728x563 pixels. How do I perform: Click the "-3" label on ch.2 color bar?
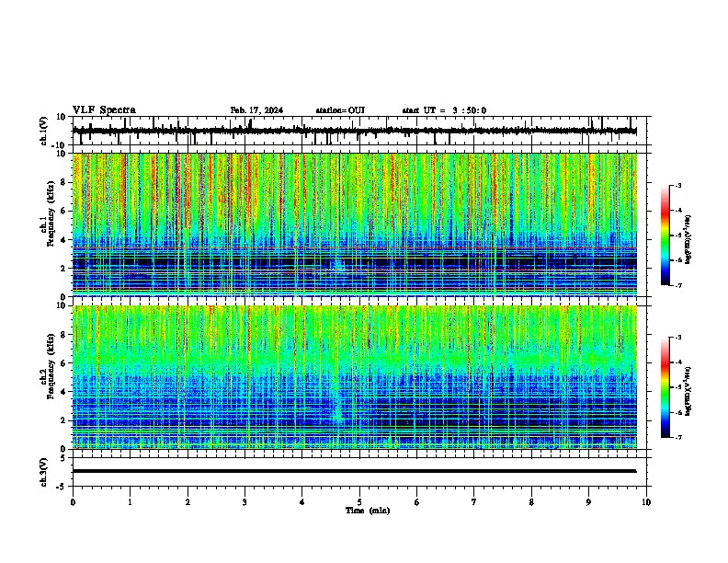(677, 338)
